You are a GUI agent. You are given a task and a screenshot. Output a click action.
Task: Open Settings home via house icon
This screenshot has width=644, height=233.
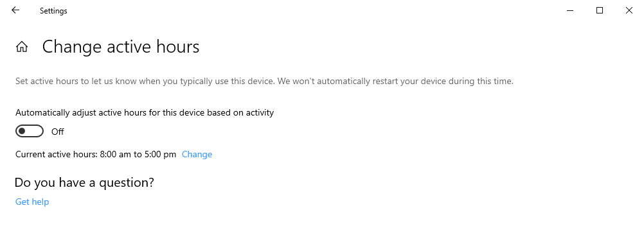point(22,47)
